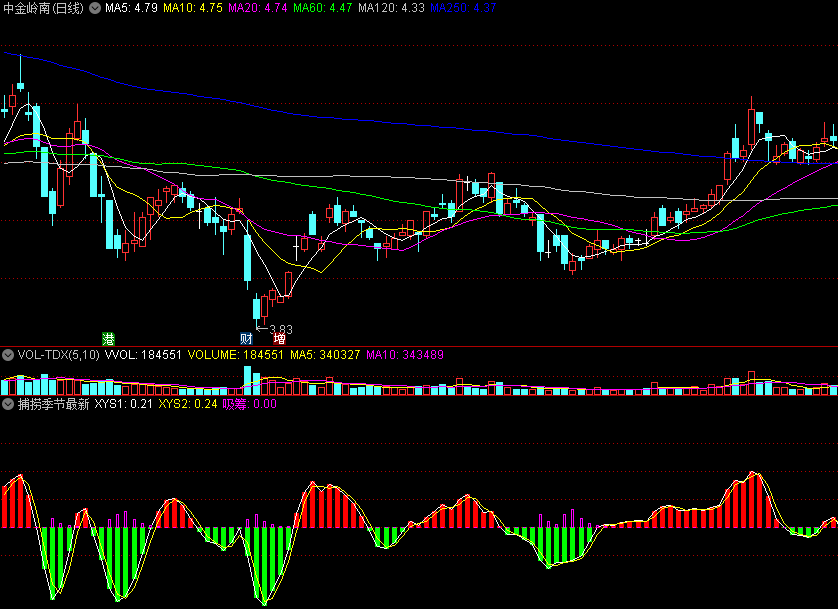Open the 捕捞季节最新 indicator dropdown arrow
Image resolution: width=838 pixels, height=609 pixels.
coord(8,404)
